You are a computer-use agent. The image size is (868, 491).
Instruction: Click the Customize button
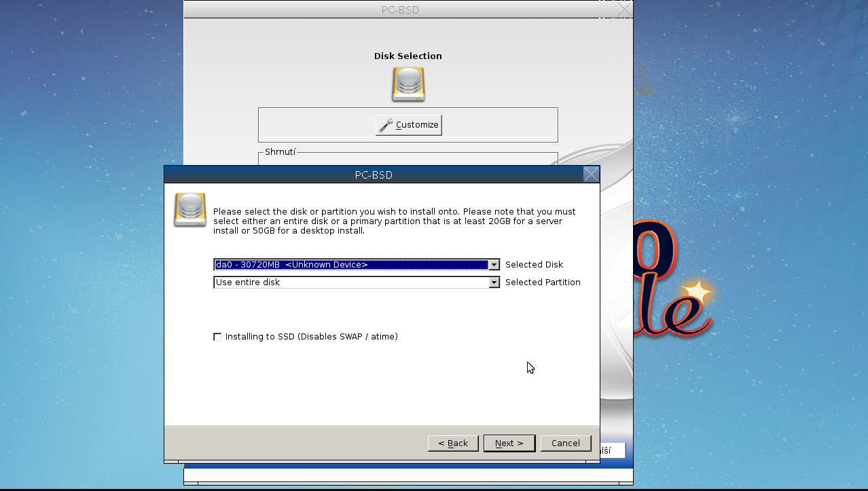pos(408,124)
